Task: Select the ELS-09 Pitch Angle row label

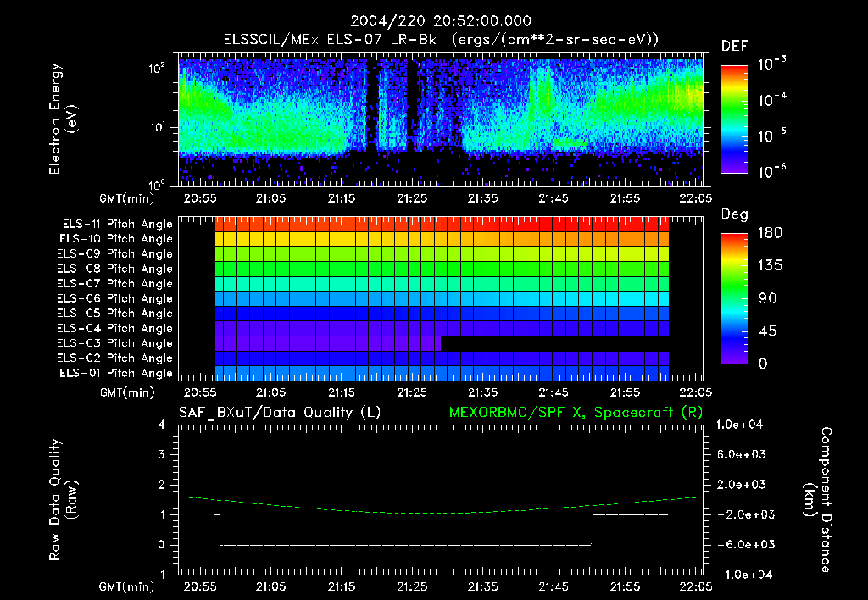Action: [114, 254]
